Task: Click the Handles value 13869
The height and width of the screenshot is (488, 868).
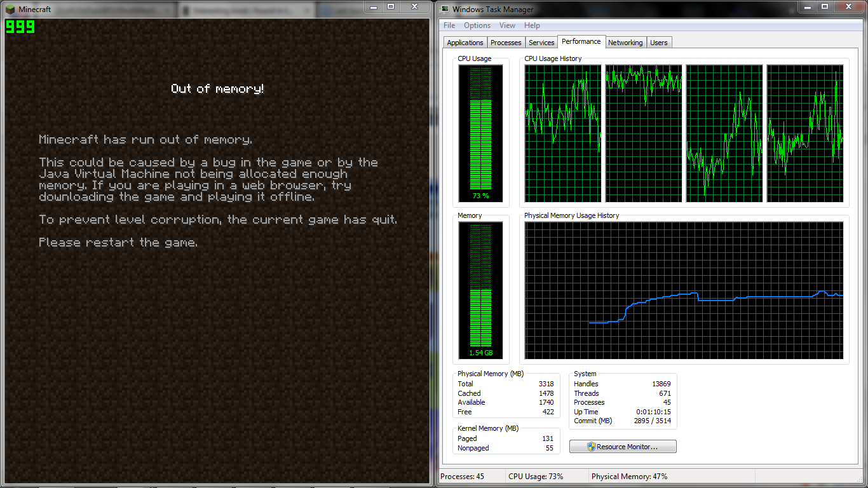Action: [660, 384]
